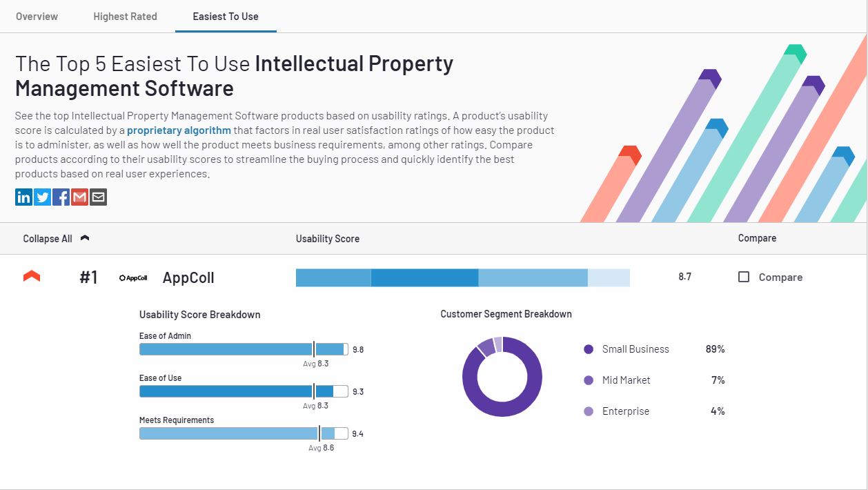Click the Facebook share icon
Viewport: 868px width, 490px height.
pos(61,197)
